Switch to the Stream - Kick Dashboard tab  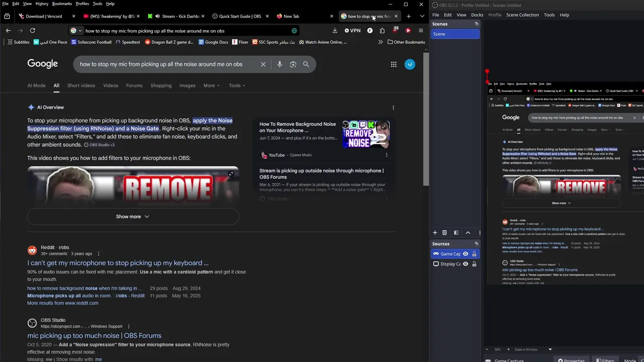point(176,16)
